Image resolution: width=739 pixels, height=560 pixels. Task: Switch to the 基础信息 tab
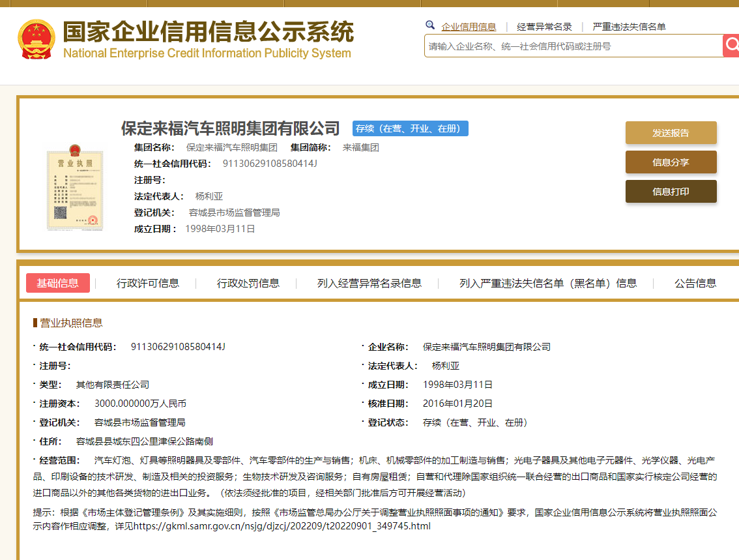tap(58, 283)
